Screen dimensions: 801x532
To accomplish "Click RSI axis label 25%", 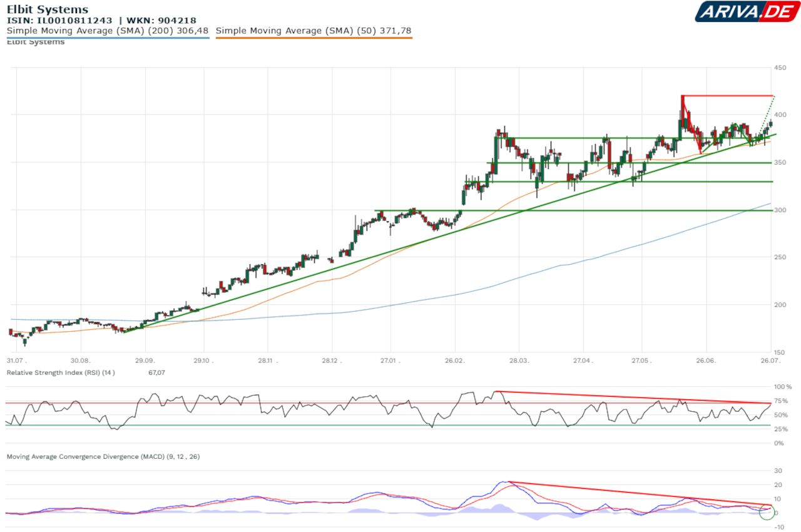I will [x=782, y=429].
